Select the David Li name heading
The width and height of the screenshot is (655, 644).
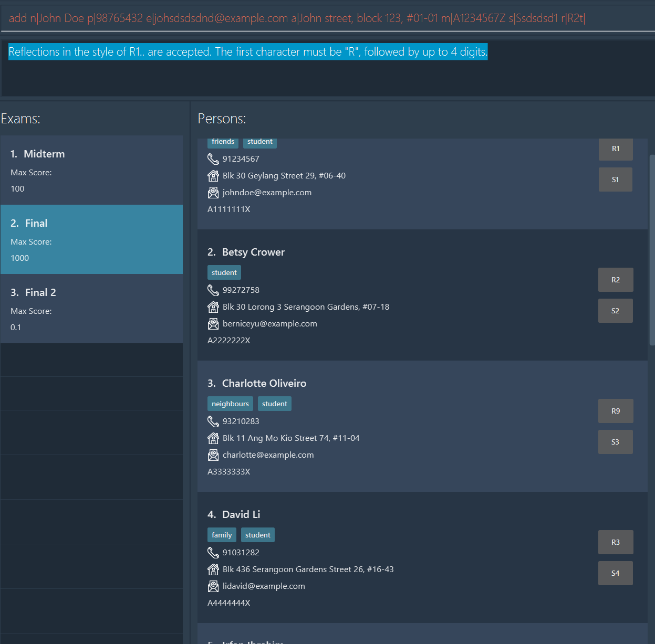[241, 514]
